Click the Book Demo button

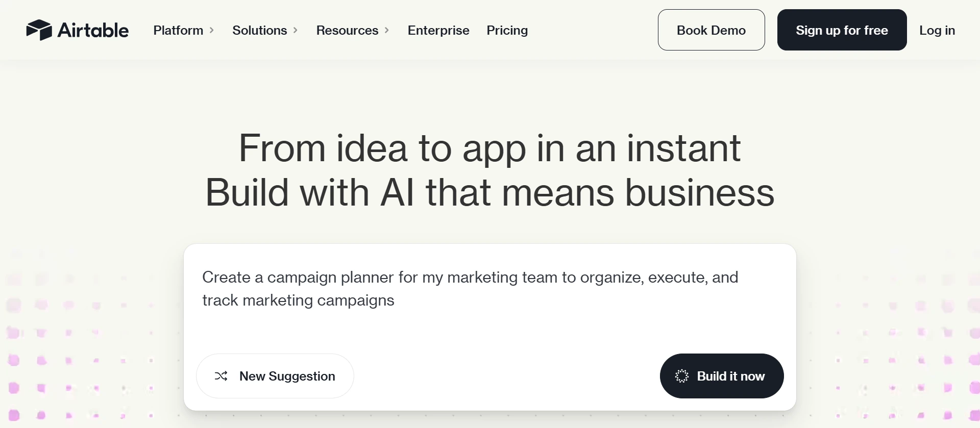(711, 30)
